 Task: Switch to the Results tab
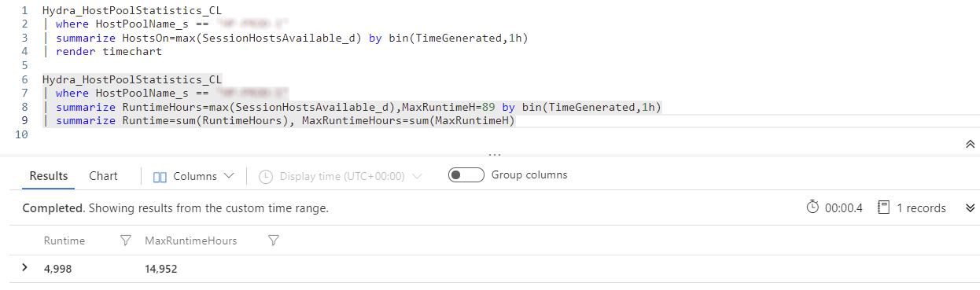tap(49, 176)
